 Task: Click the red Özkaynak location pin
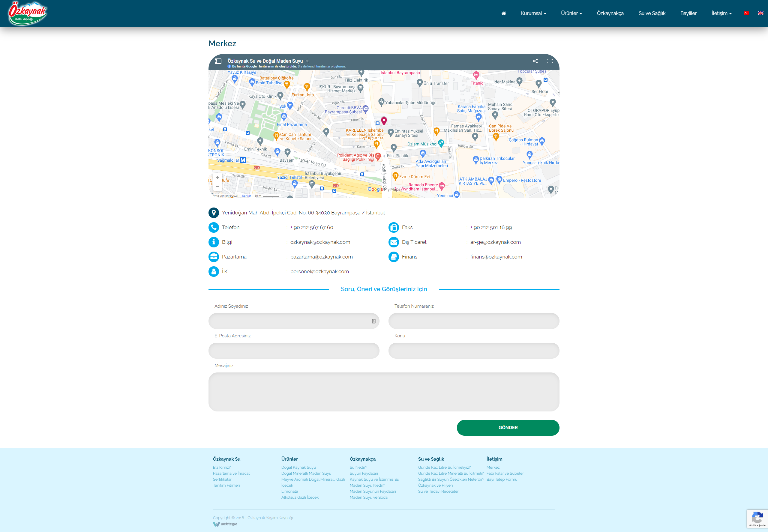[384, 121]
